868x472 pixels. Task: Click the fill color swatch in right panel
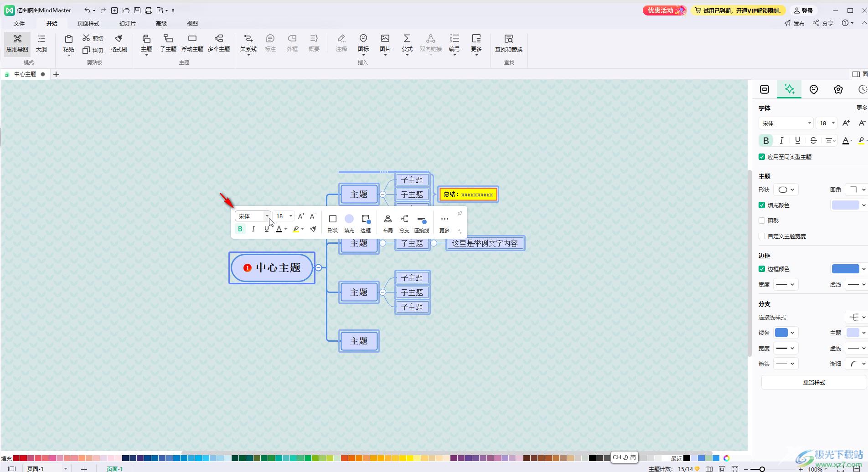click(845, 205)
